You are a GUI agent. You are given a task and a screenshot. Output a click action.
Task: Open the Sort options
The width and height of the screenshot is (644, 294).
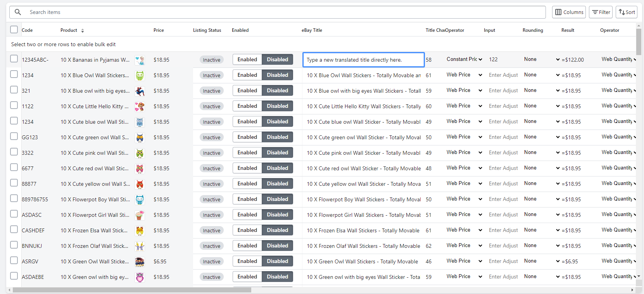[x=627, y=12]
